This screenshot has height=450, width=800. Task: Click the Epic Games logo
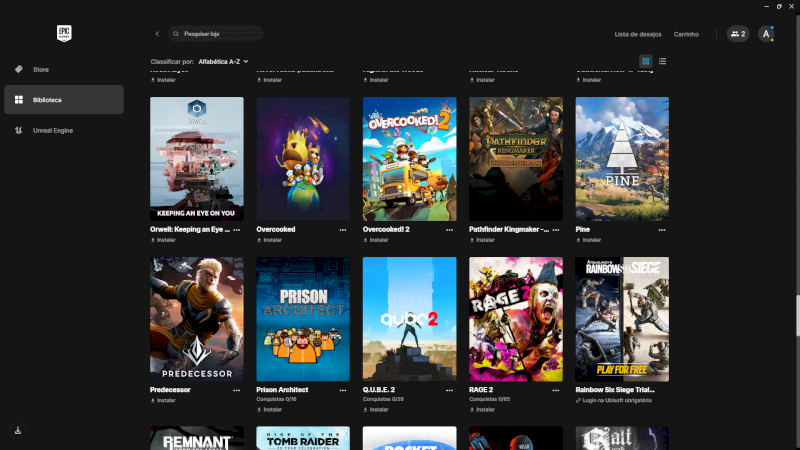click(x=64, y=34)
